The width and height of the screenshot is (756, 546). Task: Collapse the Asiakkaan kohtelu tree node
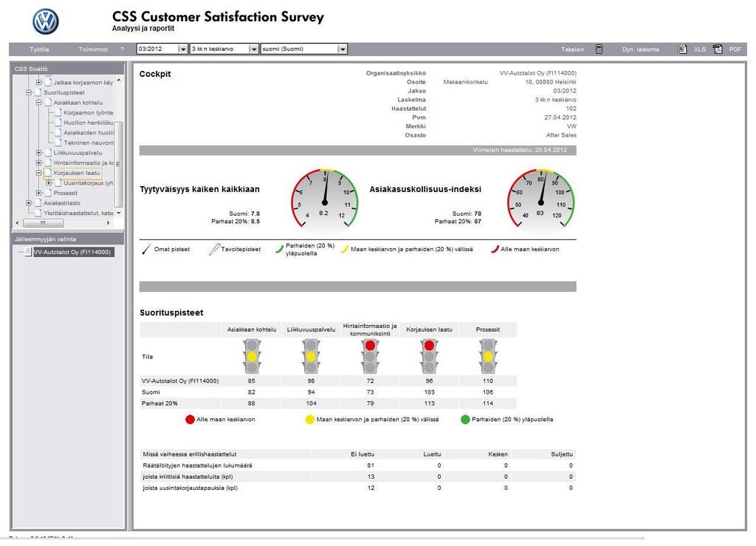[x=39, y=102]
